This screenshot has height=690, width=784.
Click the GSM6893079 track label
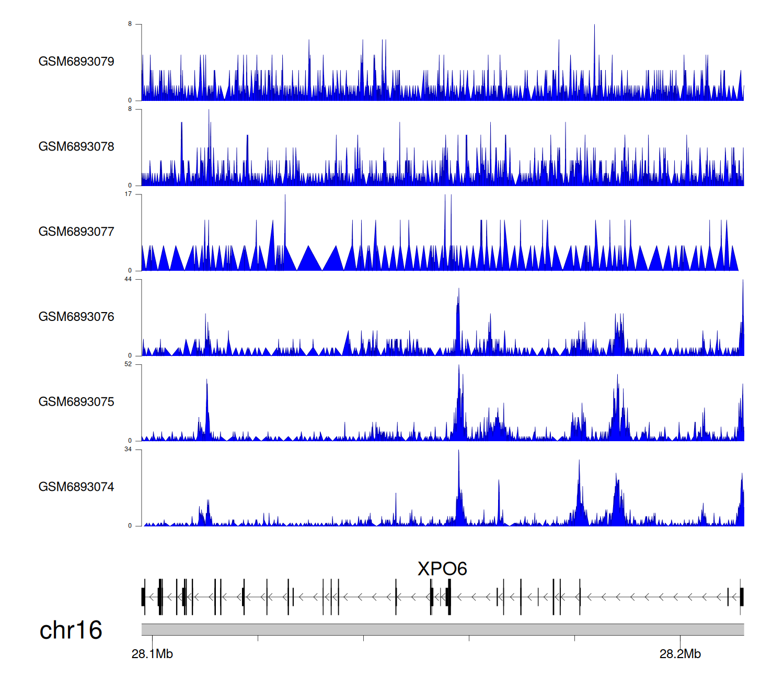point(76,62)
